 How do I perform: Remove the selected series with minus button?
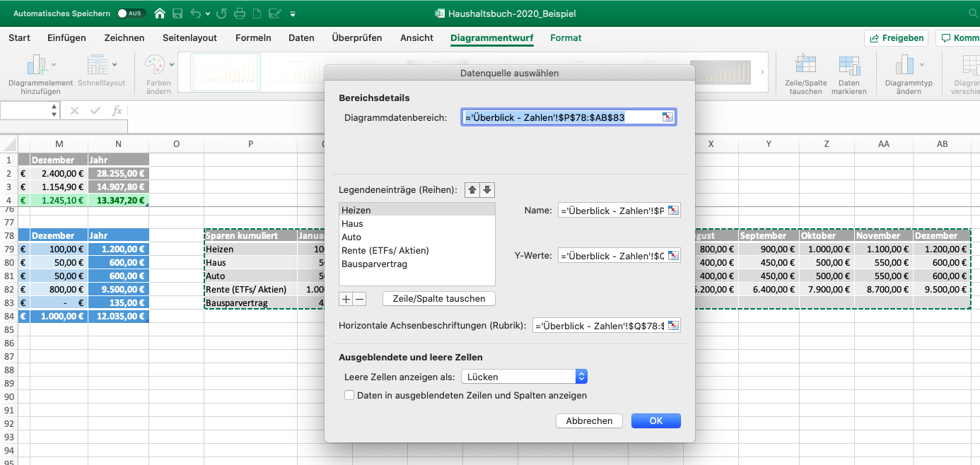click(359, 299)
